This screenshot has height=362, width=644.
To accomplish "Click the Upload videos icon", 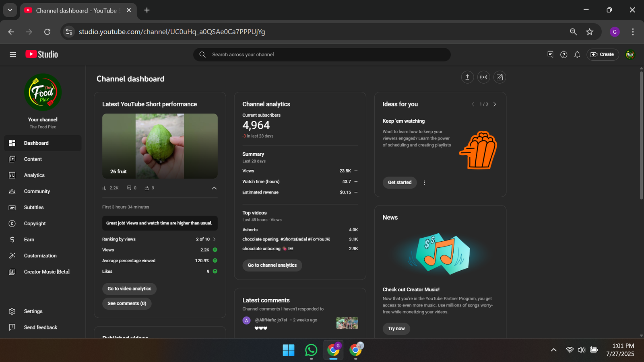I will (467, 77).
